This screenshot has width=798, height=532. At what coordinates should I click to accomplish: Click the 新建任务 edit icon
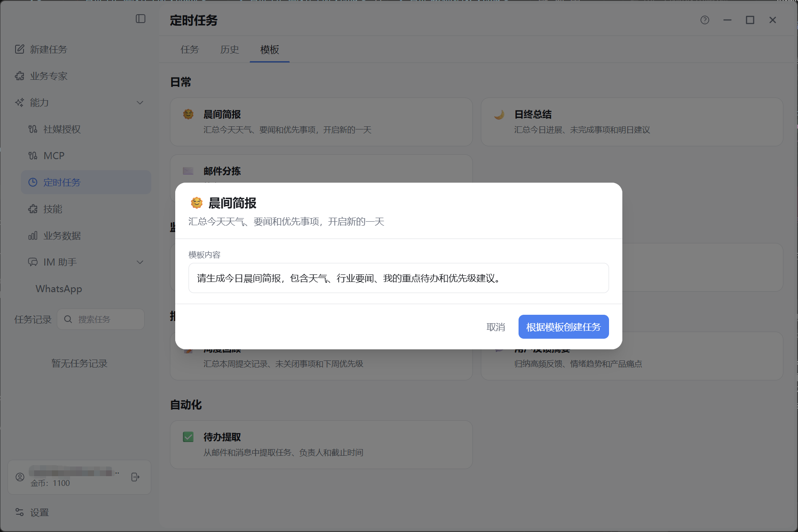20,49
